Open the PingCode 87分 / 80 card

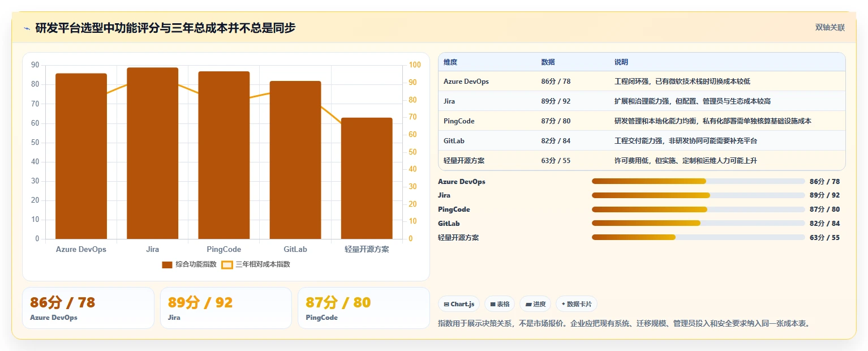364,308
